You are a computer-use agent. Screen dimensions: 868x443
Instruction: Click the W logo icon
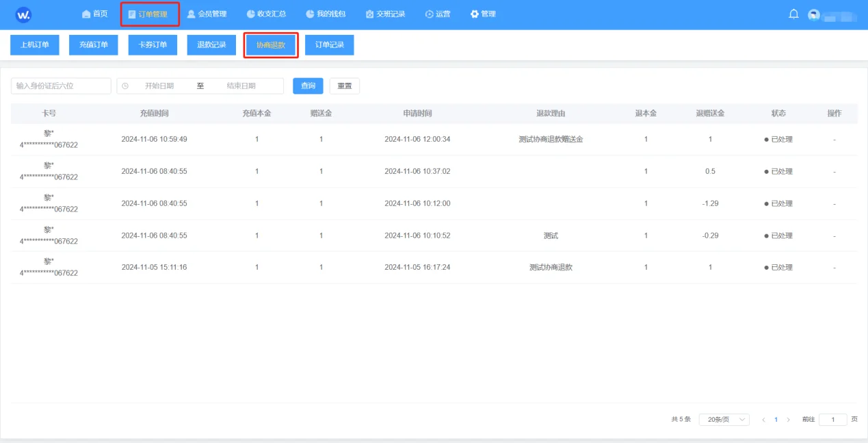pos(23,14)
